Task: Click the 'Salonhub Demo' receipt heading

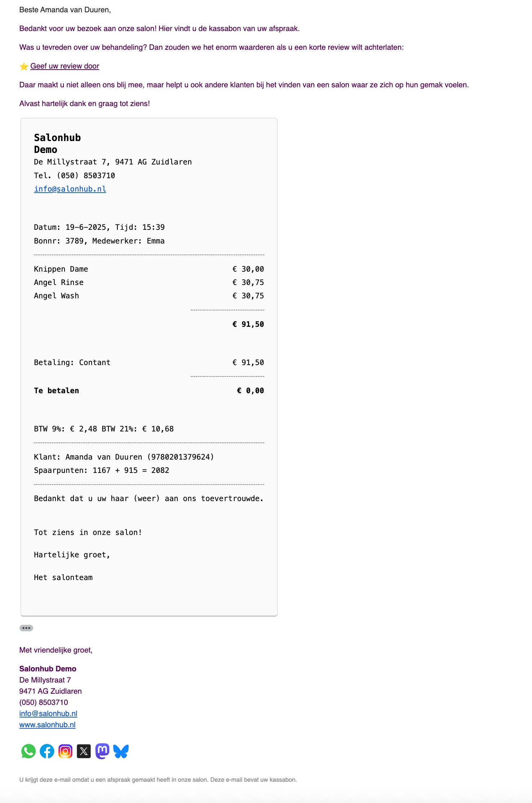Action: pos(57,144)
